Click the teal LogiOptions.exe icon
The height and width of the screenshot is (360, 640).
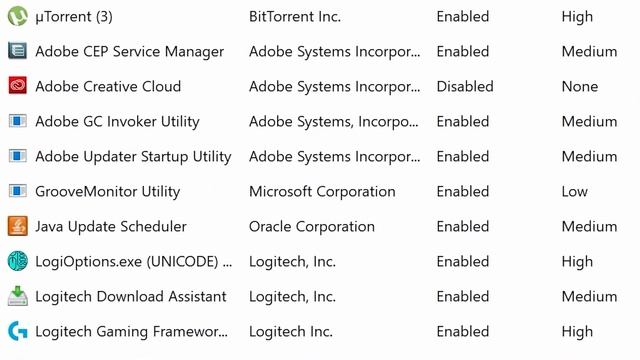pyautogui.click(x=18, y=261)
